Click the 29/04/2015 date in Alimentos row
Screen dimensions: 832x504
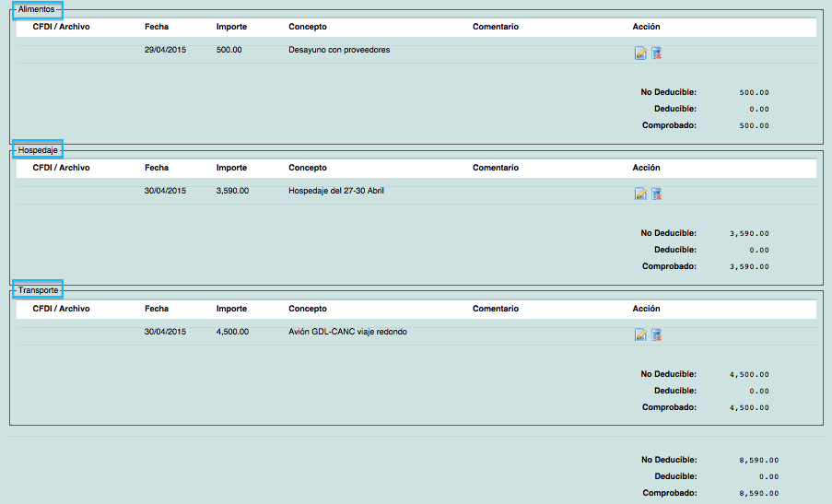tap(165, 50)
